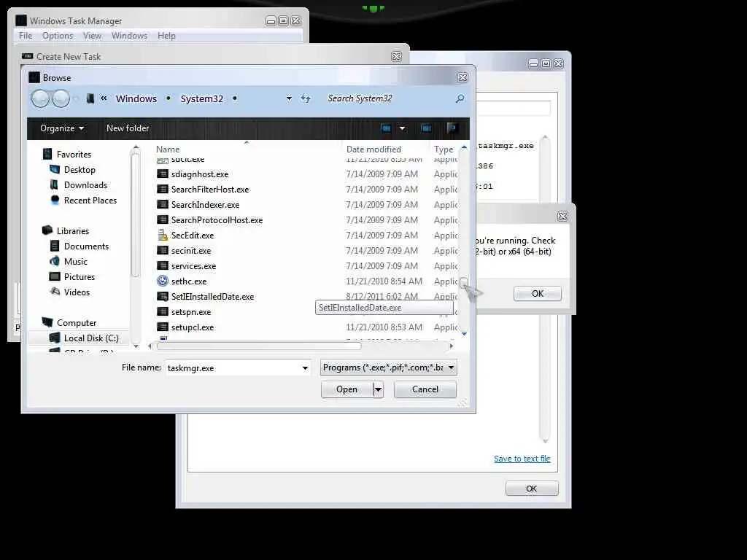747x560 pixels.
Task: Open the Task Manager Options menu
Action: (x=58, y=36)
